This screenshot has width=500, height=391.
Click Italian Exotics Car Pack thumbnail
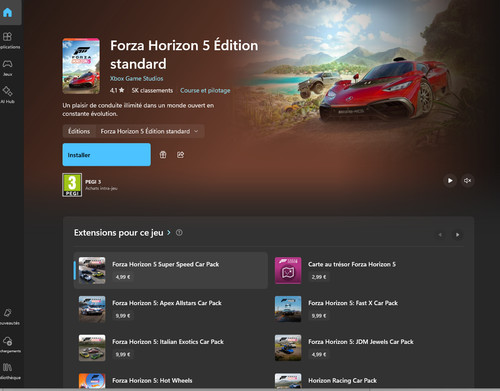(92, 348)
